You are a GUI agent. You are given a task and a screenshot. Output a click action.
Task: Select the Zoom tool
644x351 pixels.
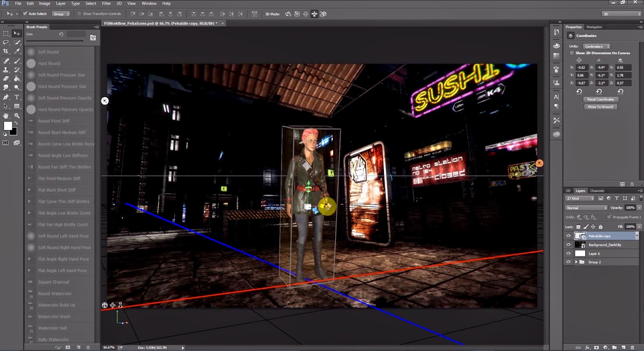tap(17, 116)
